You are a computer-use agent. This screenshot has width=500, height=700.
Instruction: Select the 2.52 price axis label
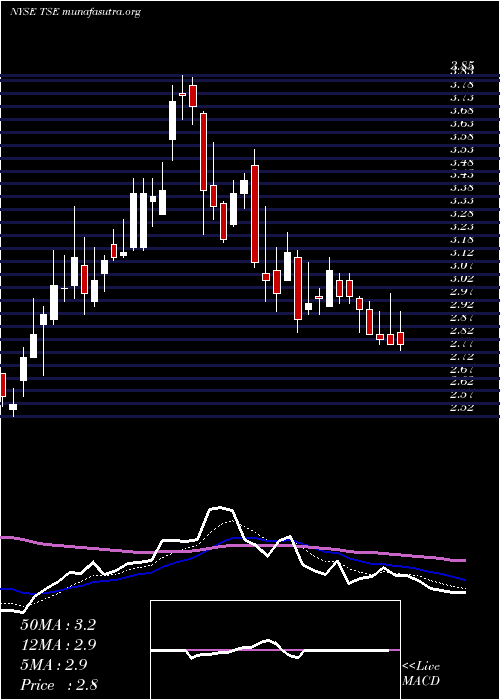pos(462,408)
